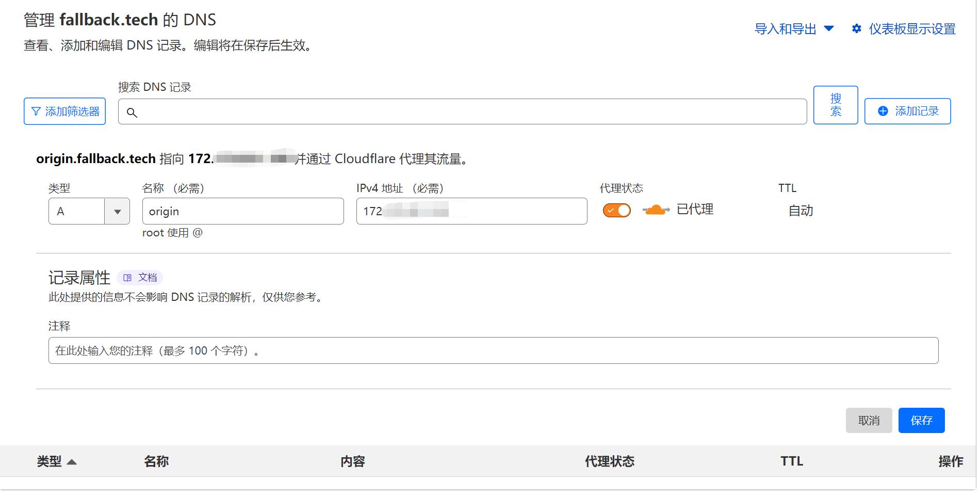Click the IPv4 地址 input field
This screenshot has width=980, height=496.
(x=471, y=211)
